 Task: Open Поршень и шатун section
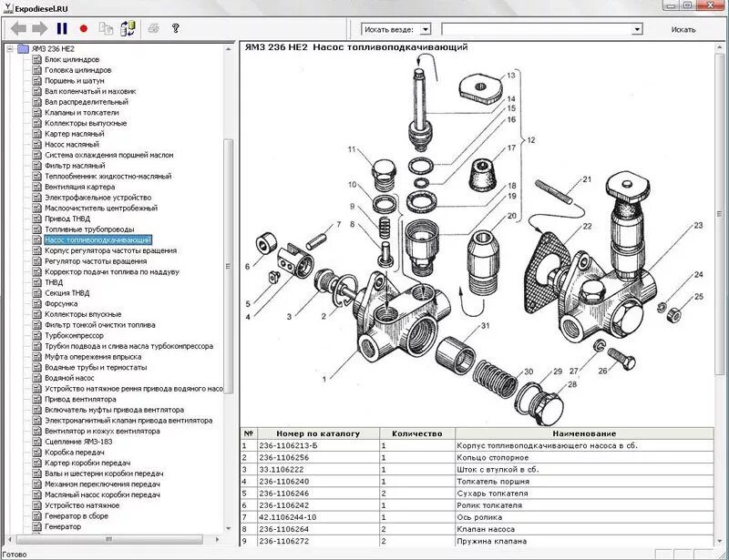(x=75, y=81)
